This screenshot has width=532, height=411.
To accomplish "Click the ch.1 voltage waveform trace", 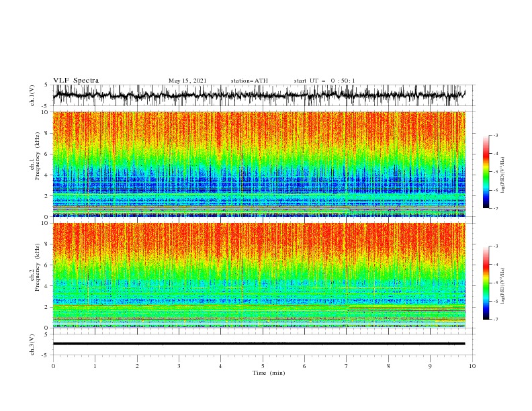I will 259,95.
